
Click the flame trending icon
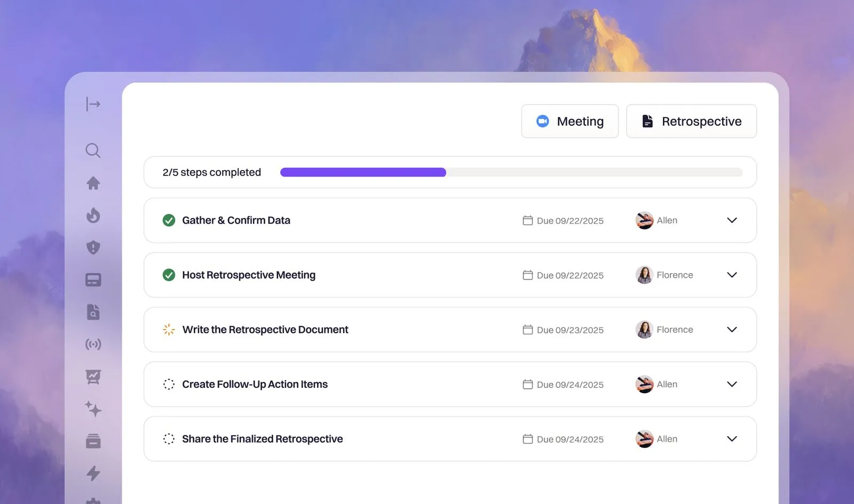(93, 215)
